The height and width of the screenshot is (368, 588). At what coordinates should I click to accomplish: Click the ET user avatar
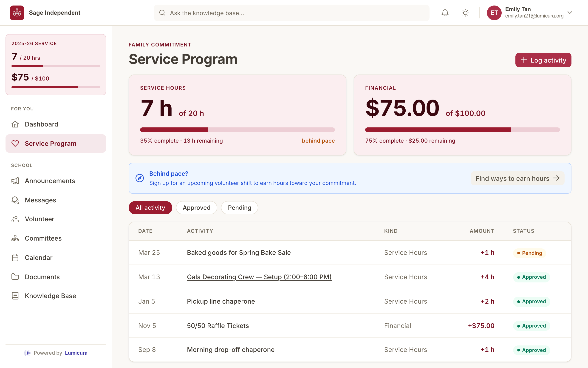point(494,13)
